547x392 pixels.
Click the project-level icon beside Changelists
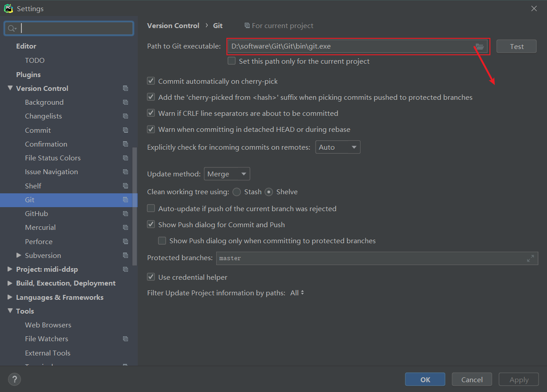point(125,116)
